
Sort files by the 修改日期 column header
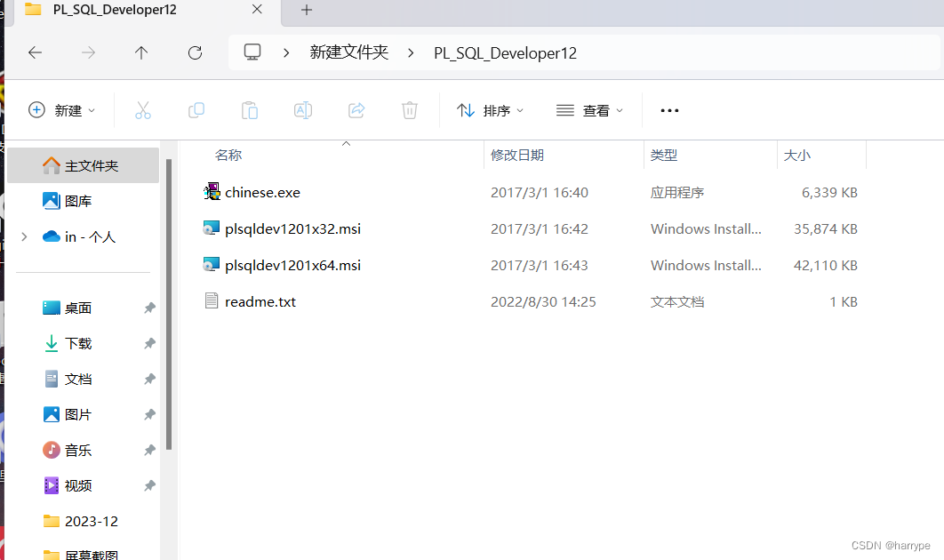click(x=516, y=155)
